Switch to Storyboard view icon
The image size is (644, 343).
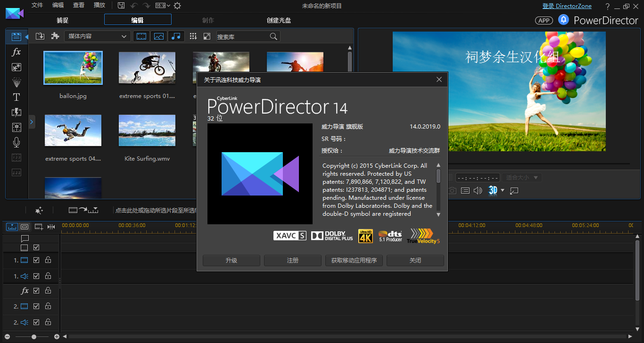[x=25, y=227]
